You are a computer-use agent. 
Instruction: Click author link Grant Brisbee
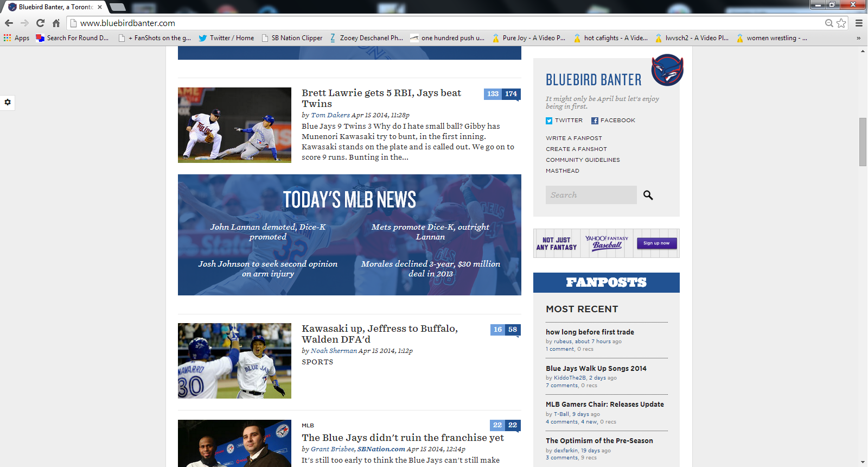point(333,449)
